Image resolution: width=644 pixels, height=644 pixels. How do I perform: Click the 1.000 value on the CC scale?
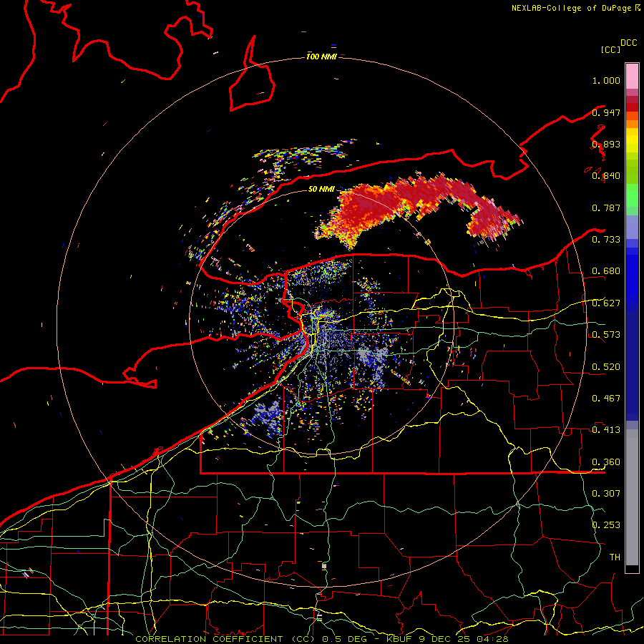tap(606, 80)
